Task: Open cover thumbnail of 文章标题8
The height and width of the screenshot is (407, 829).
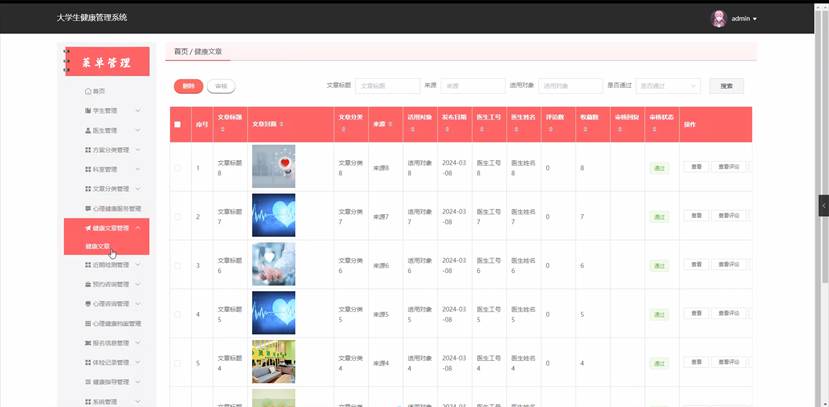Action: coord(273,166)
